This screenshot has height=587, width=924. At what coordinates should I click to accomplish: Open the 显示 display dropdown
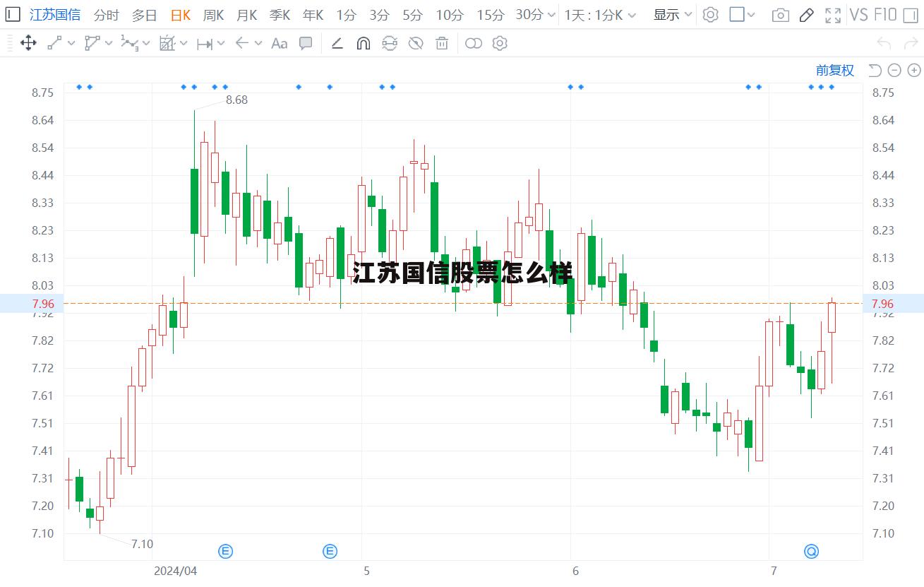click(x=673, y=14)
